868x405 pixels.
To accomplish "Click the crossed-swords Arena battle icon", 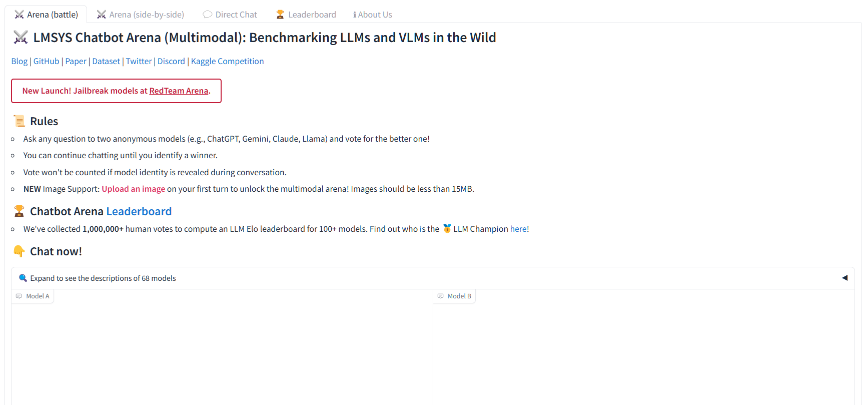I will pyautogui.click(x=19, y=15).
